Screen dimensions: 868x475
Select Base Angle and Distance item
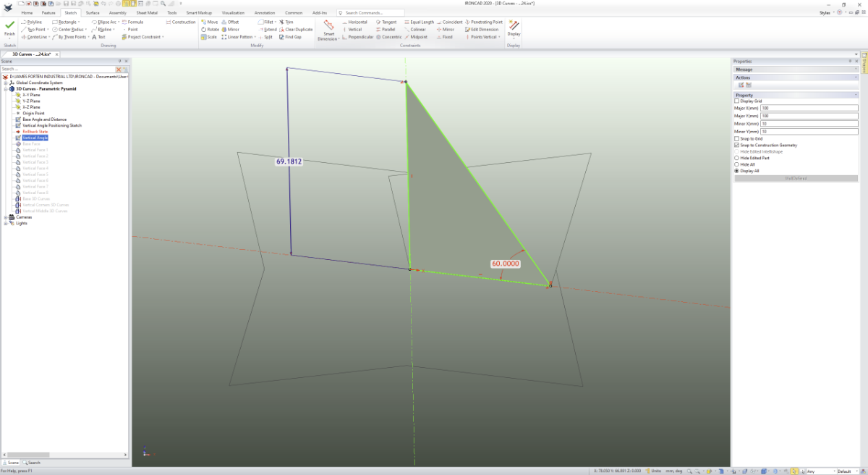pyautogui.click(x=44, y=119)
